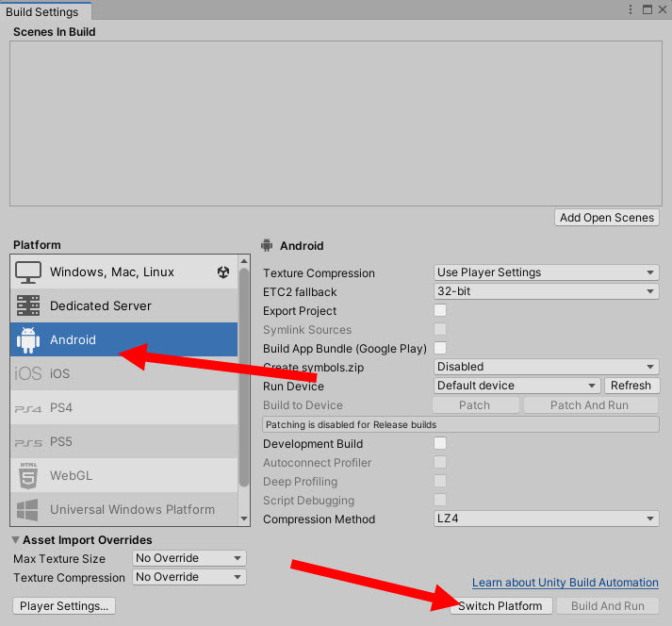Maximize the Build Settings window

pyautogui.click(x=647, y=9)
